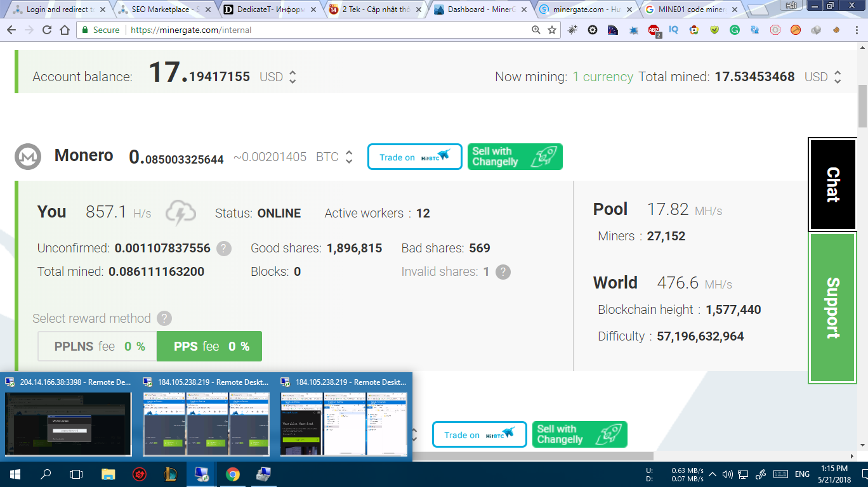
Task: Click Trade on HitBTC in Monero row
Action: 415,157
